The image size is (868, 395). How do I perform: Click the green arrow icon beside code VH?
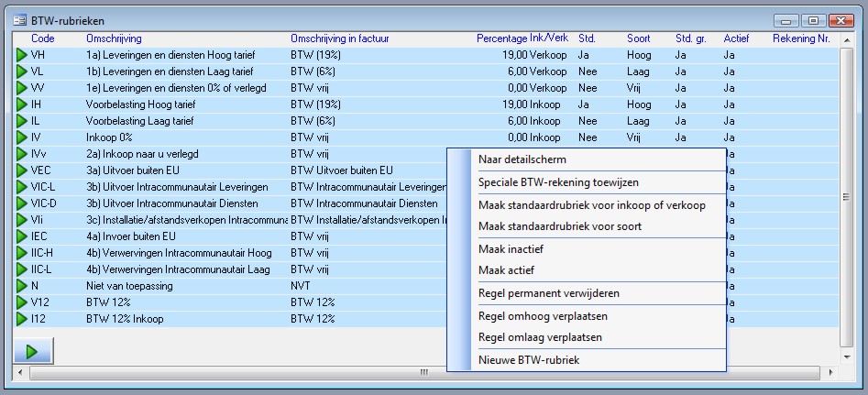pyautogui.click(x=22, y=55)
